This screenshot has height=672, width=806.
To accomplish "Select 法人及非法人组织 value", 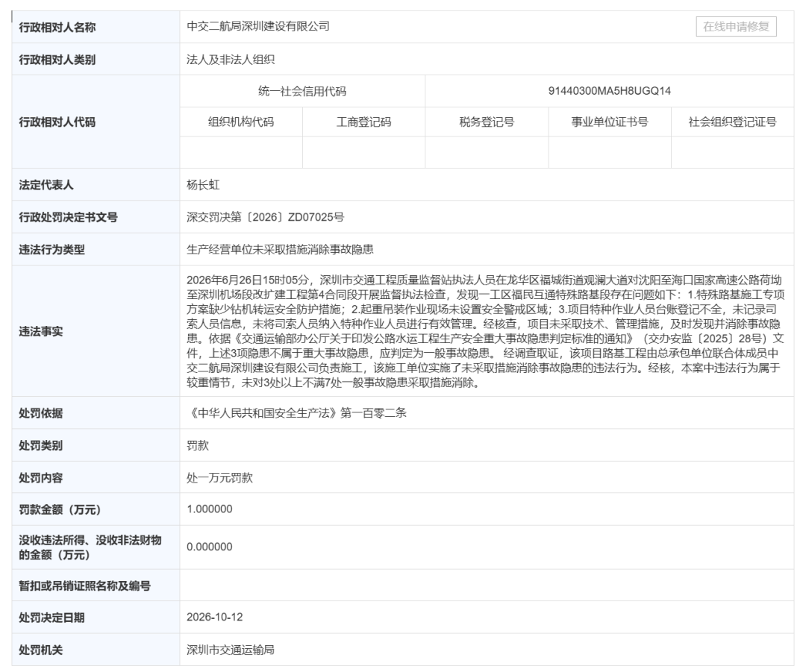I will point(231,60).
